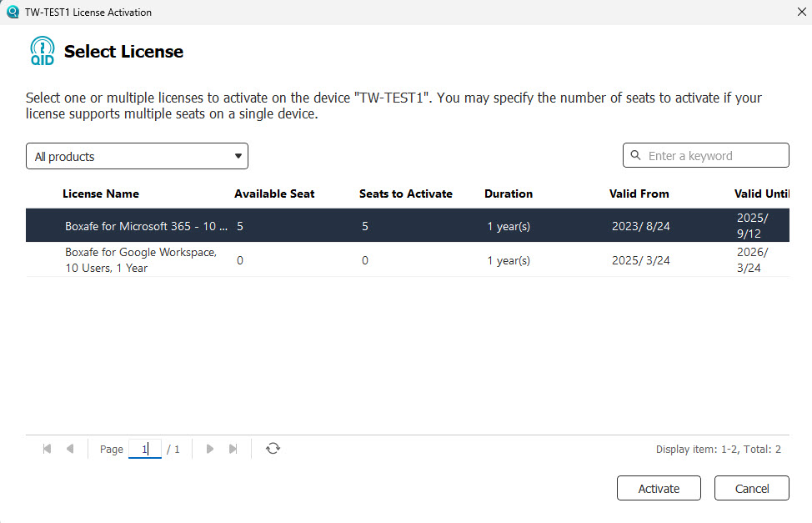
Task: Click the app icon in title bar
Action: pyautogui.click(x=13, y=13)
